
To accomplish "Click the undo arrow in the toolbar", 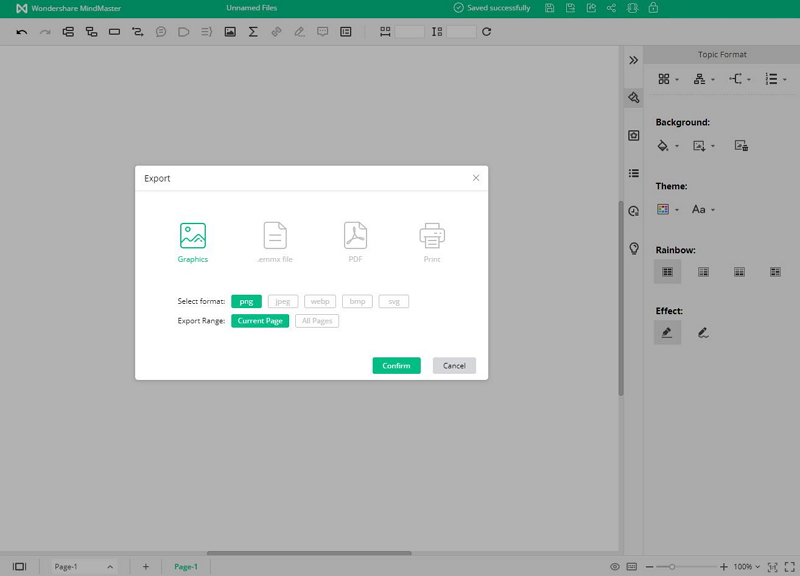I will [22, 32].
